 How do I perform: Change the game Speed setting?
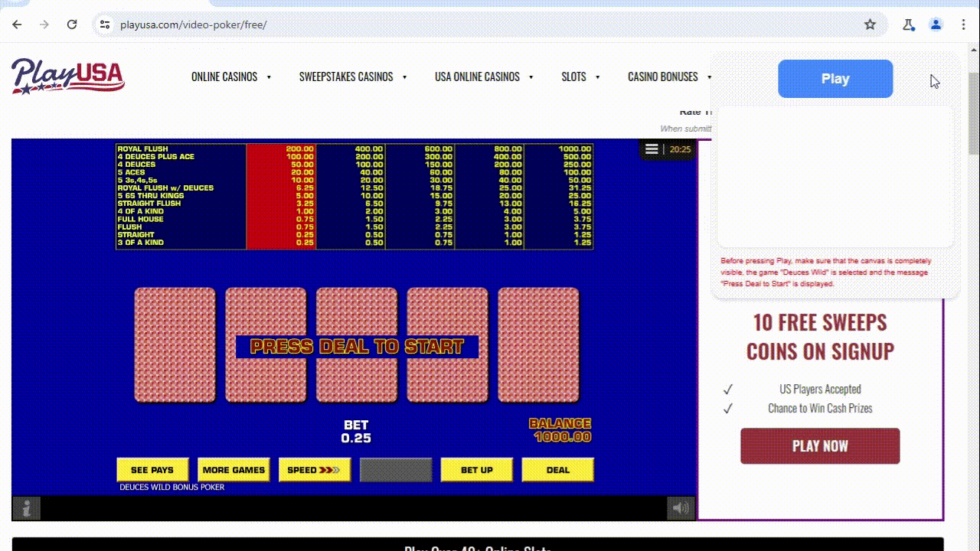[315, 470]
